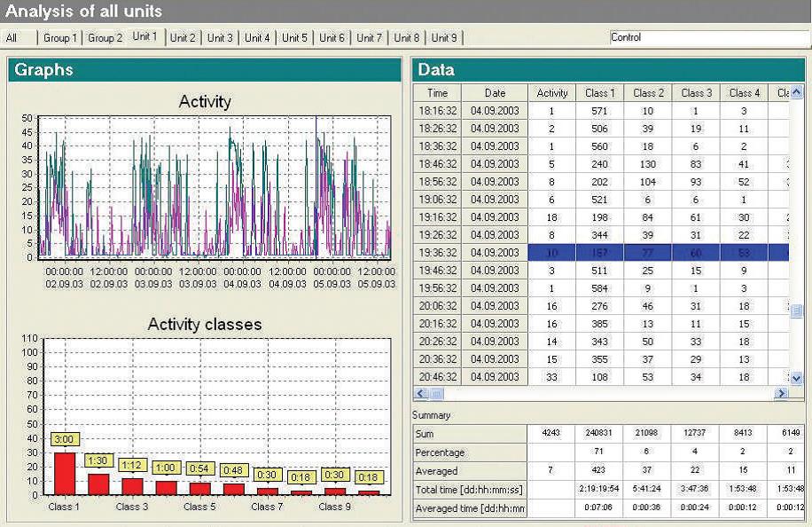This screenshot has width=812, height=527.
Task: Click the time cell 20:16:32
Action: point(438,323)
